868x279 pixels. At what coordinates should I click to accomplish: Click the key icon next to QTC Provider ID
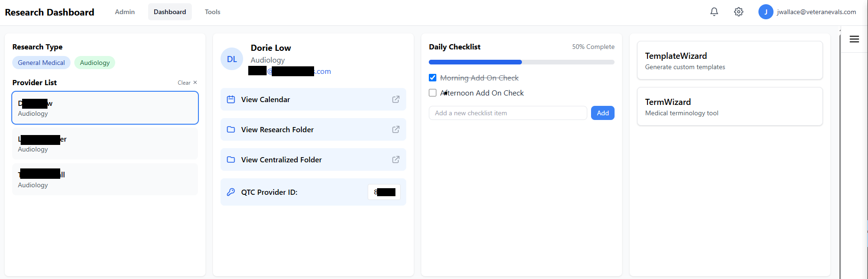231,192
